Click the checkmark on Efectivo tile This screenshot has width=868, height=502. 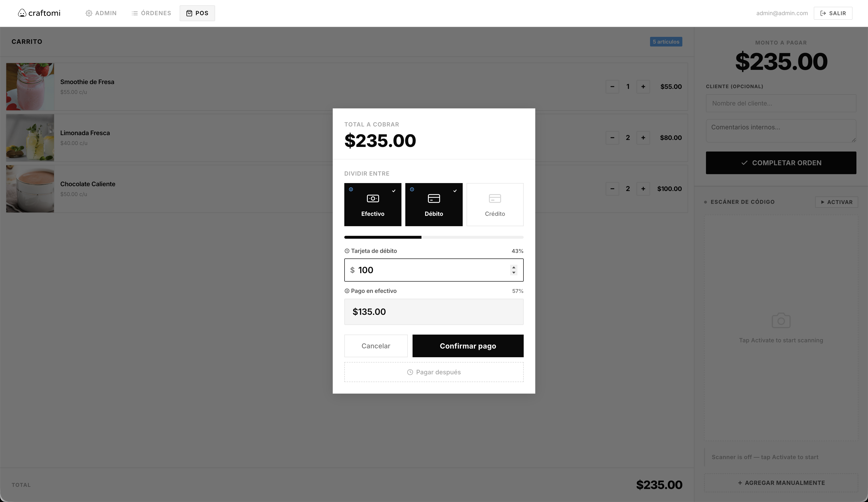pyautogui.click(x=394, y=191)
